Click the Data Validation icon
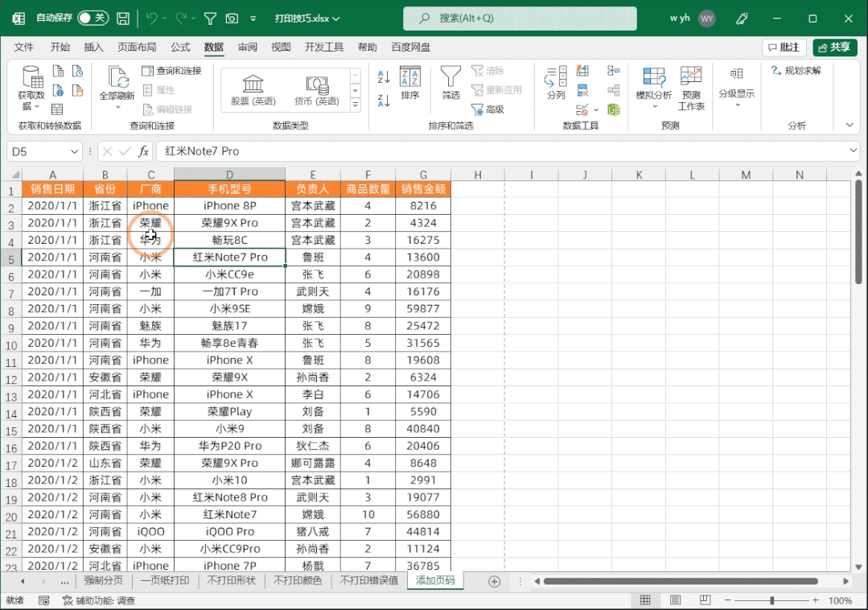The height and width of the screenshot is (610, 868). 582,109
